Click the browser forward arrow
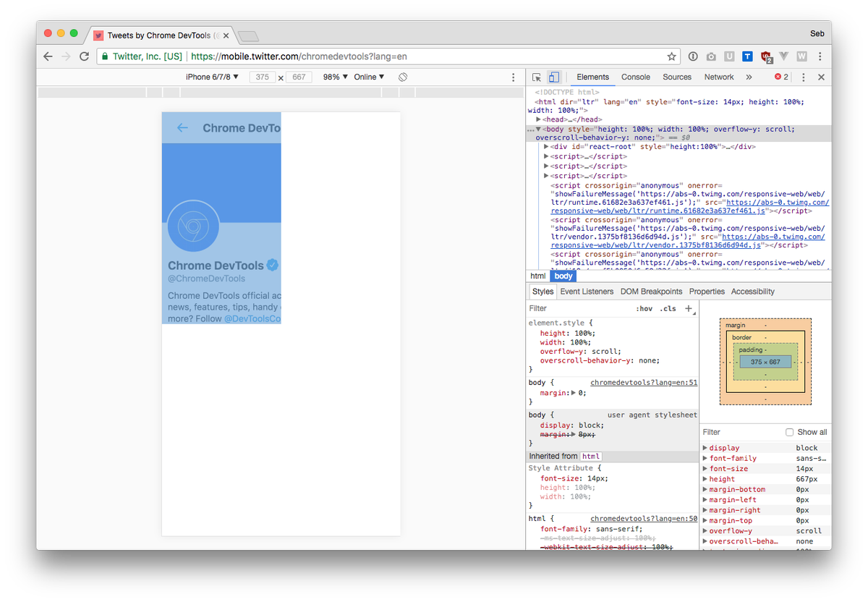This screenshot has height=602, width=868. [x=67, y=56]
